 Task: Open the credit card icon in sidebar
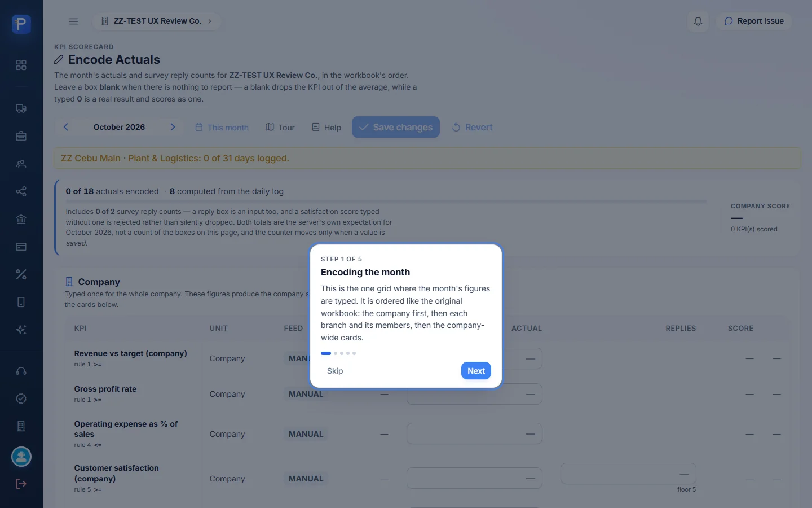(21, 247)
